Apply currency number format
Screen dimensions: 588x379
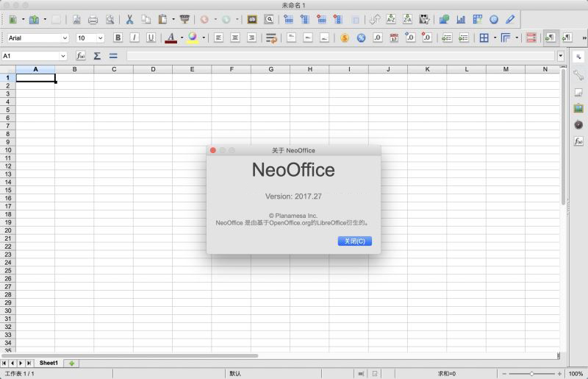[x=344, y=38]
